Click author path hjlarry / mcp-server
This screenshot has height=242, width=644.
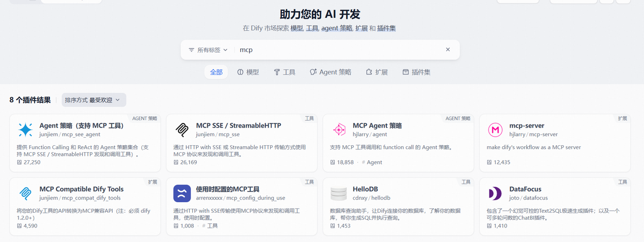point(534,135)
